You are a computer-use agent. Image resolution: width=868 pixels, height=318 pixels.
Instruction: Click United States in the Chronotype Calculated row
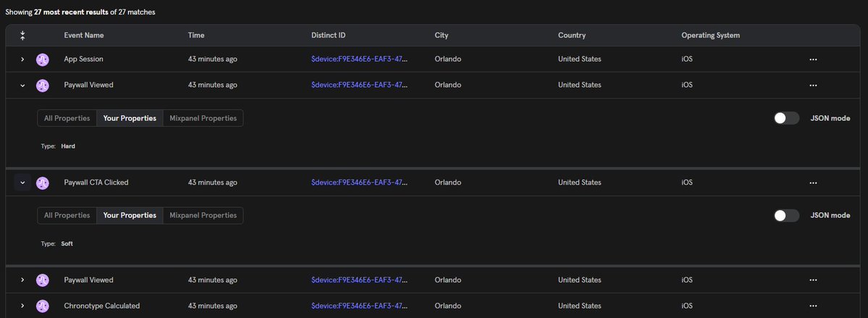pyautogui.click(x=580, y=306)
